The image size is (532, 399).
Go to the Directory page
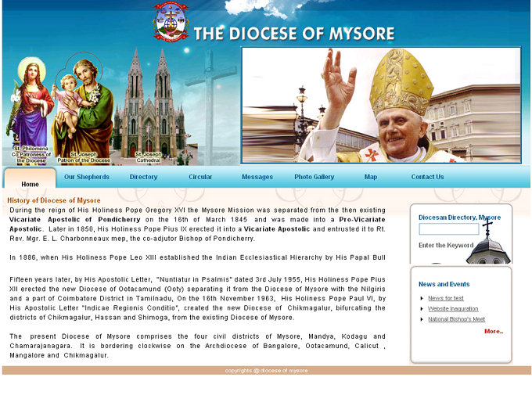pos(143,177)
